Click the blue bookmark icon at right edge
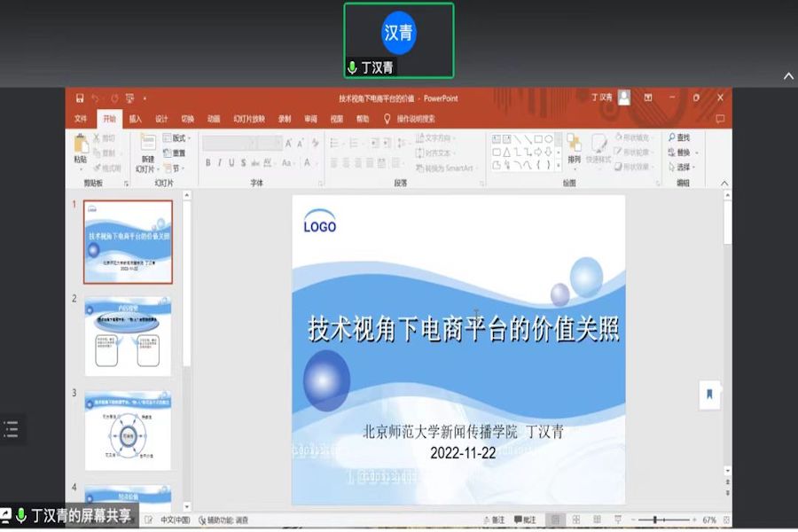The width and height of the screenshot is (798, 532). pyautogui.click(x=709, y=395)
